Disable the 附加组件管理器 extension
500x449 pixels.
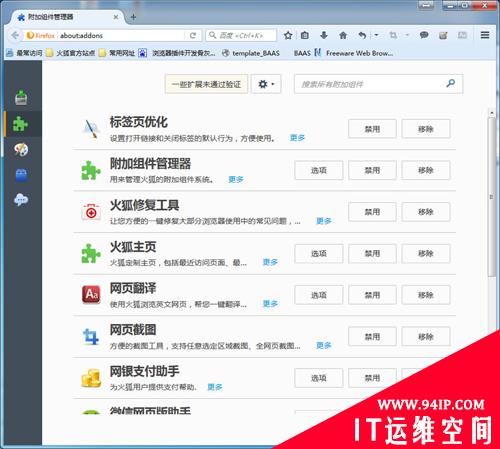372,170
